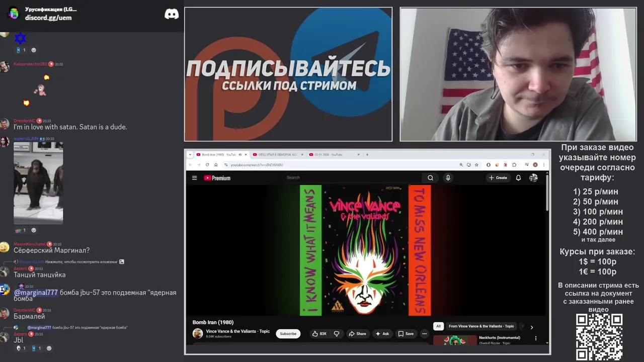Select From Vince Vance & the Valiants chip
Image resolution: width=644 pixels, height=362 pixels.
click(x=481, y=326)
